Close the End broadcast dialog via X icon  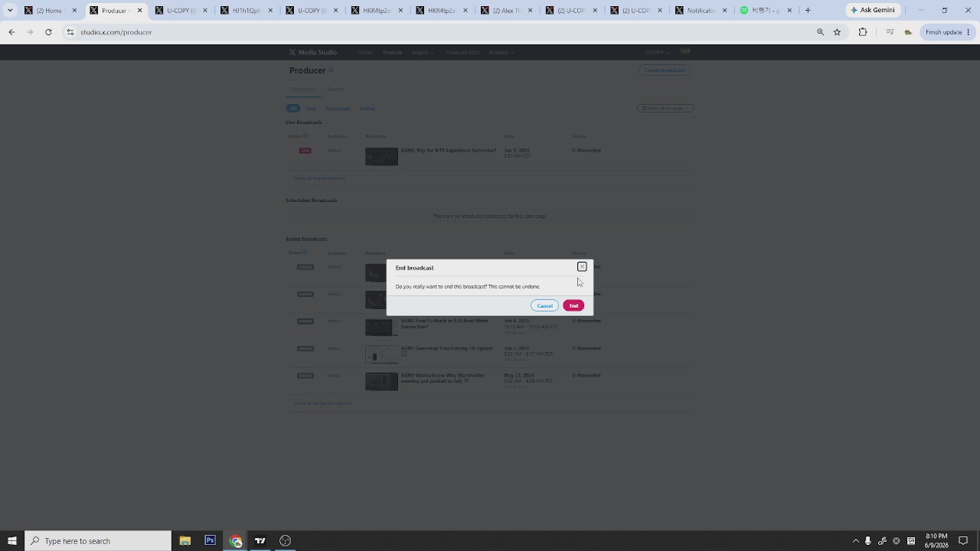point(582,267)
